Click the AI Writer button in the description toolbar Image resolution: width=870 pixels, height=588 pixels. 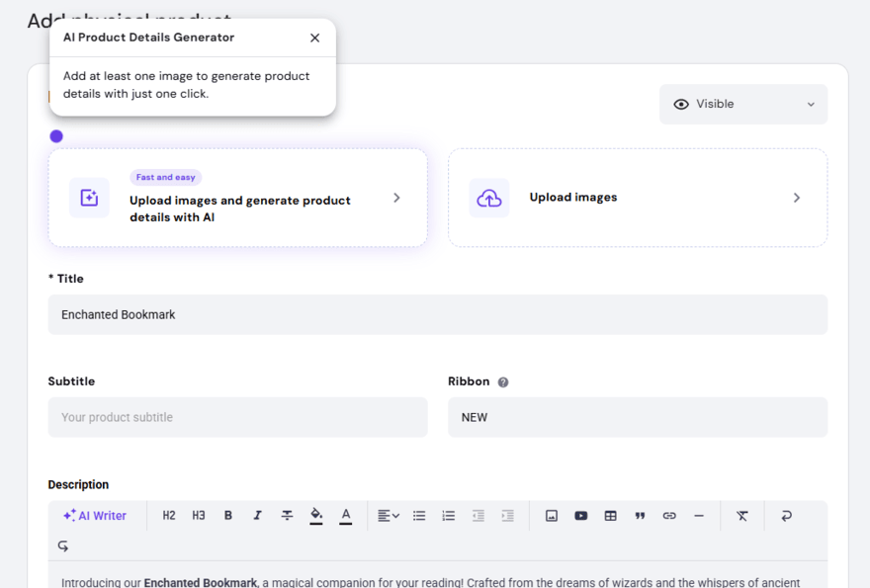[x=94, y=515]
